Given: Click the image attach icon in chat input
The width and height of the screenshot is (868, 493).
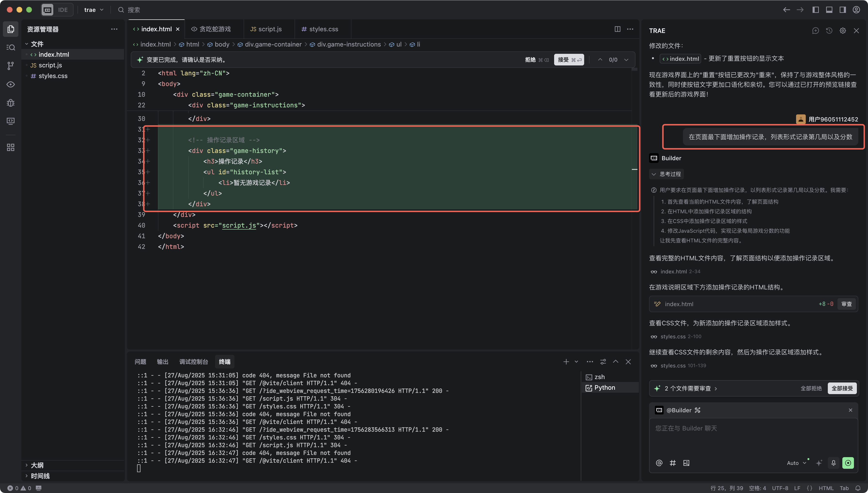Looking at the screenshot, I should tap(686, 463).
